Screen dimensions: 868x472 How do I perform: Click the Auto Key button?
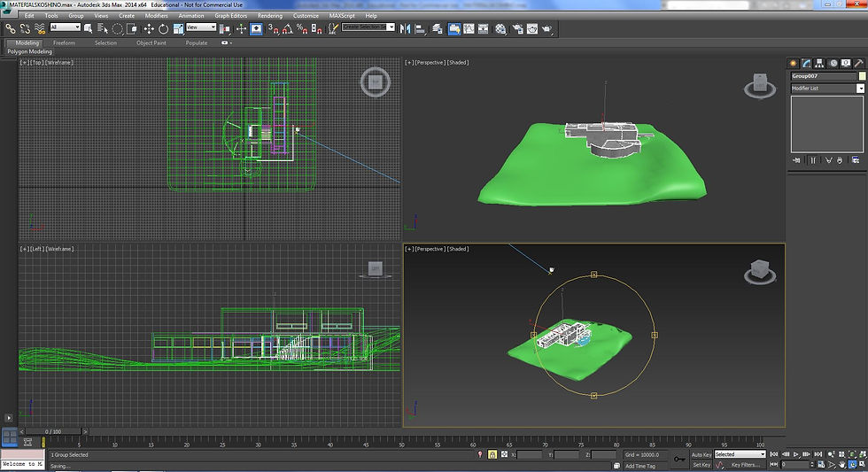(701, 455)
